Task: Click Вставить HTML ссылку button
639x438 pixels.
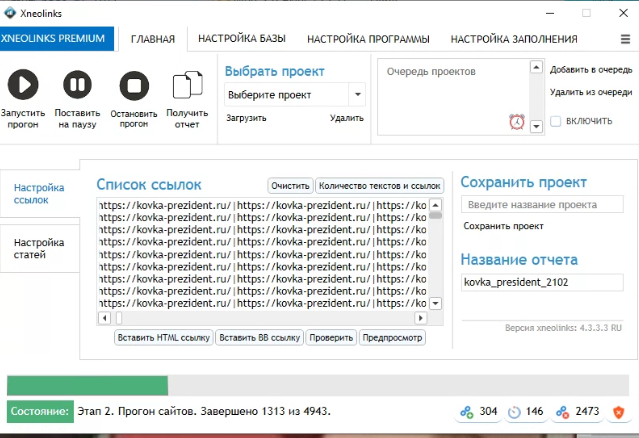Action: tap(163, 338)
